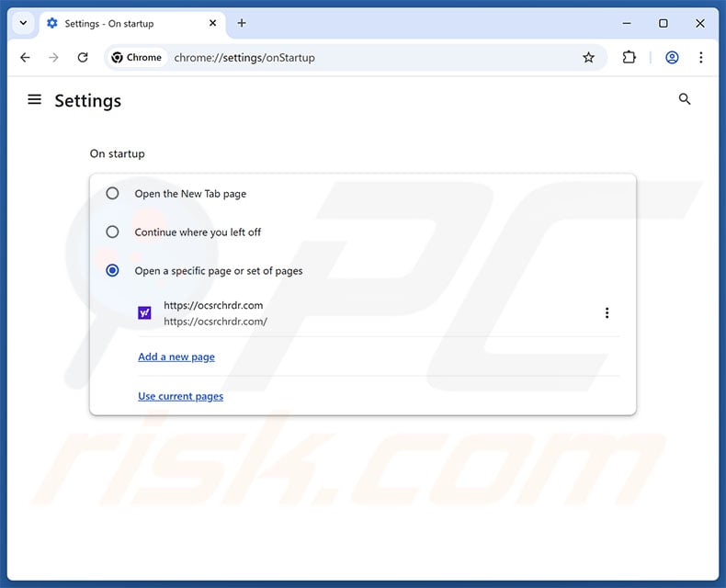Open the tab search dropdown arrow
726x588 pixels.
23,23
